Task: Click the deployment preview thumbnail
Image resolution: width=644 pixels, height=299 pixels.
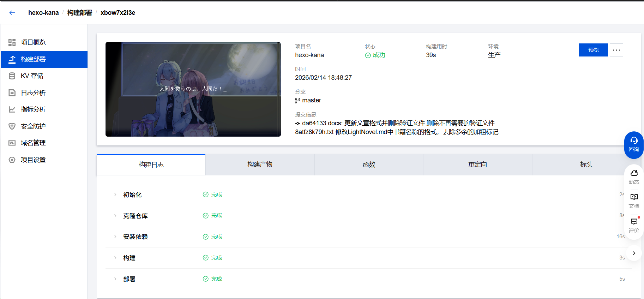Action: 193,89
